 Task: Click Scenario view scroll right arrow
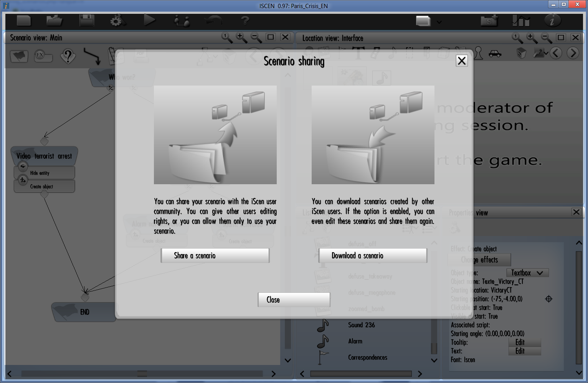273,373
